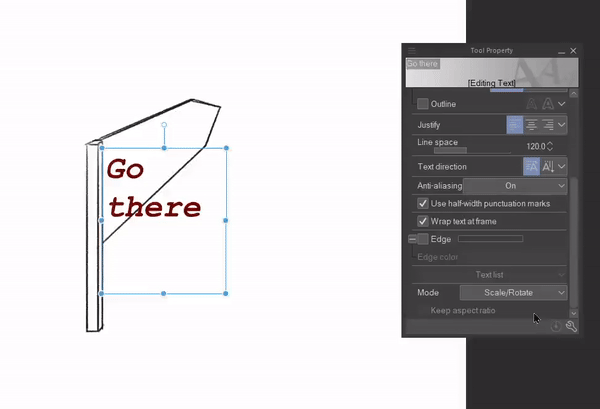Click the word "Go" on the canvas

pos(126,169)
